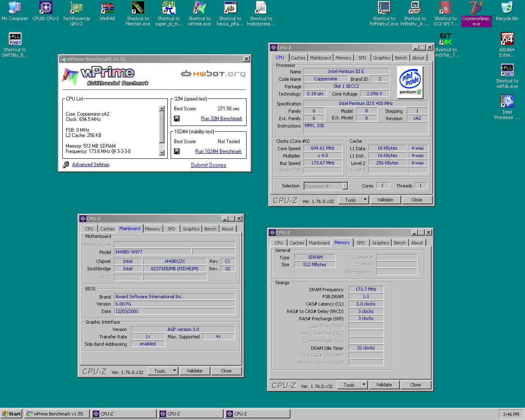Click hwbot.org logo in wPrime
Viewport: 525px width, 420px height.
tap(213, 74)
